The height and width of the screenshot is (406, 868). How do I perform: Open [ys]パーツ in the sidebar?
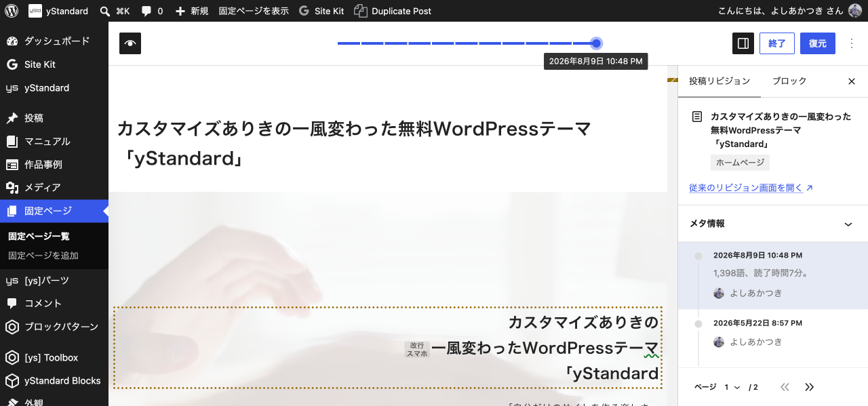click(54, 281)
